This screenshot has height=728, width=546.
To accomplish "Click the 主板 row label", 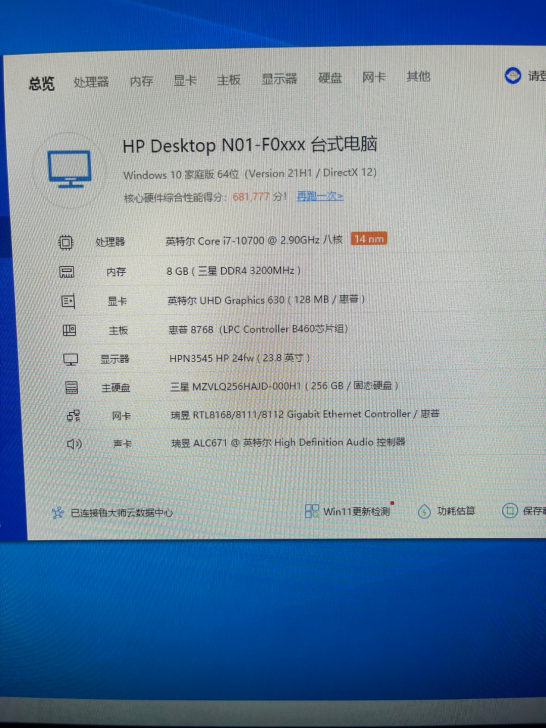I will [x=118, y=330].
